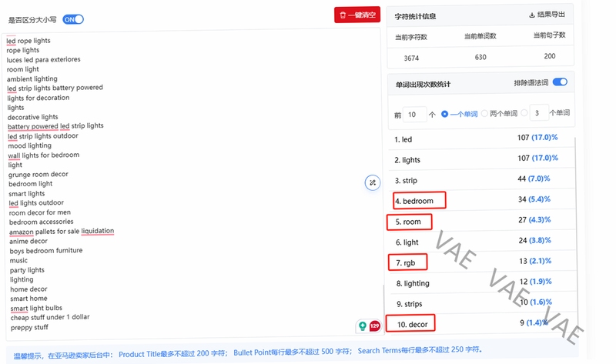616x364 pixels.
Task: Click the download icon beside 结果导出
Action: [532, 15]
